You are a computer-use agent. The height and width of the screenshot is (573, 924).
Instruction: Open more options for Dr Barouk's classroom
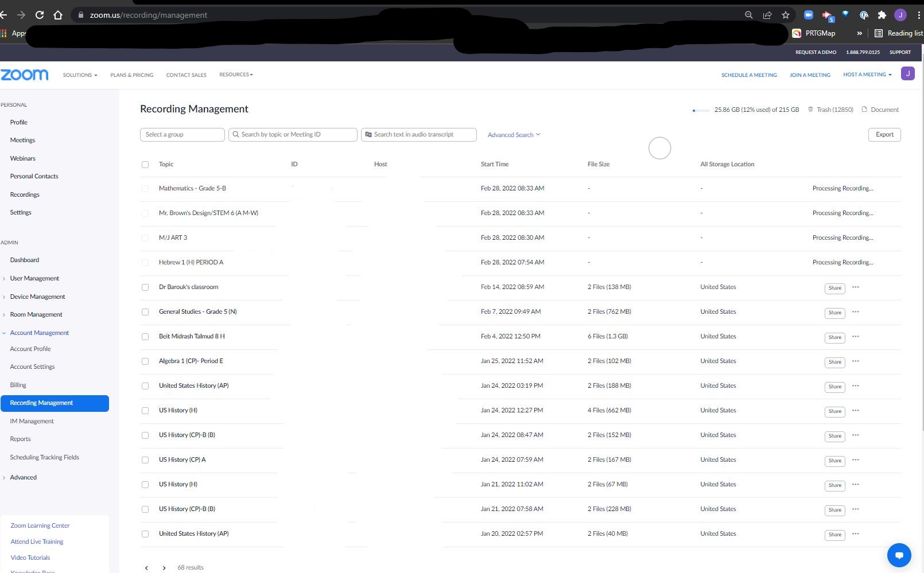click(856, 287)
